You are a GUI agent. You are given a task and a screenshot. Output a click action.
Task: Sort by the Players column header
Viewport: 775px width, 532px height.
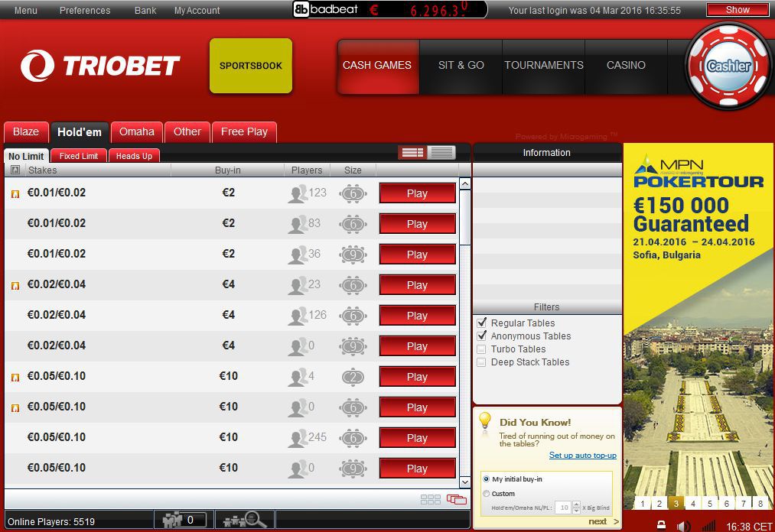[x=307, y=170]
